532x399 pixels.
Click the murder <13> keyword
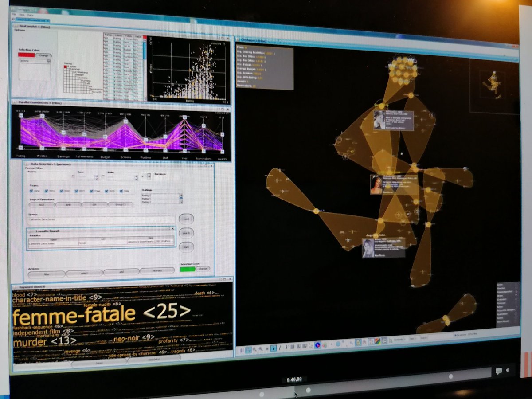pyautogui.click(x=45, y=341)
